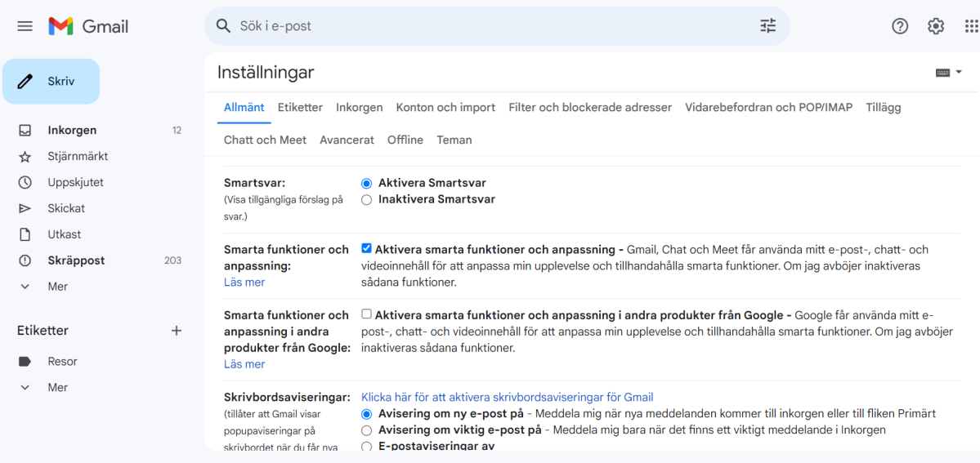Click the Uppskjutet clock icon
This screenshot has width=980, height=463.
(x=25, y=182)
